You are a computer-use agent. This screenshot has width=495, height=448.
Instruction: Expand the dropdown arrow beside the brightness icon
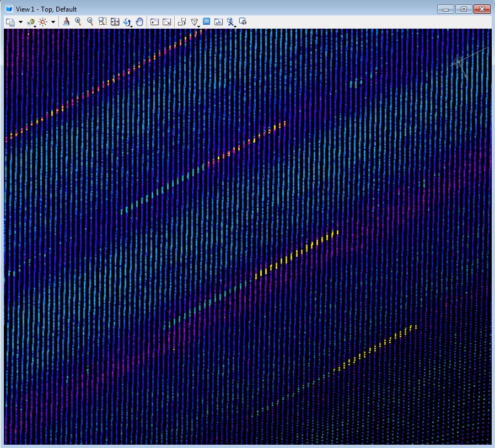pyautogui.click(x=53, y=22)
